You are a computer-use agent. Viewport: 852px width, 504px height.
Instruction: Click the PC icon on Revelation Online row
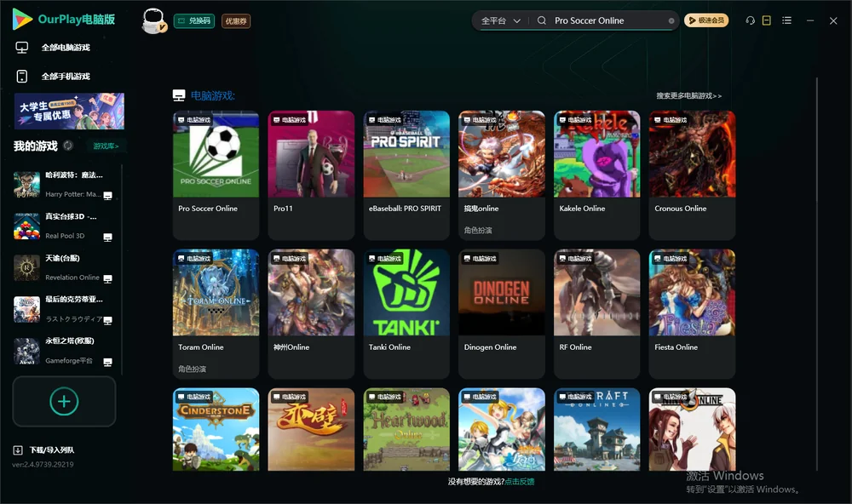[107, 278]
